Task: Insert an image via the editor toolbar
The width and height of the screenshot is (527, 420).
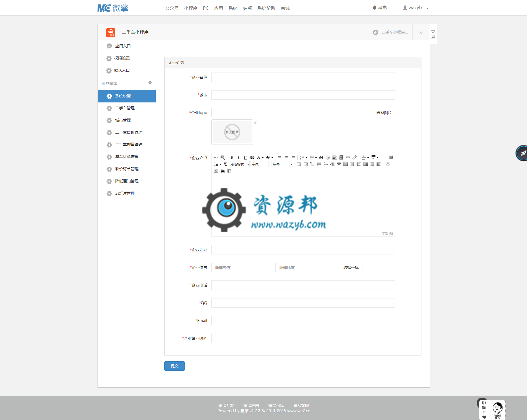Action: tap(334, 158)
